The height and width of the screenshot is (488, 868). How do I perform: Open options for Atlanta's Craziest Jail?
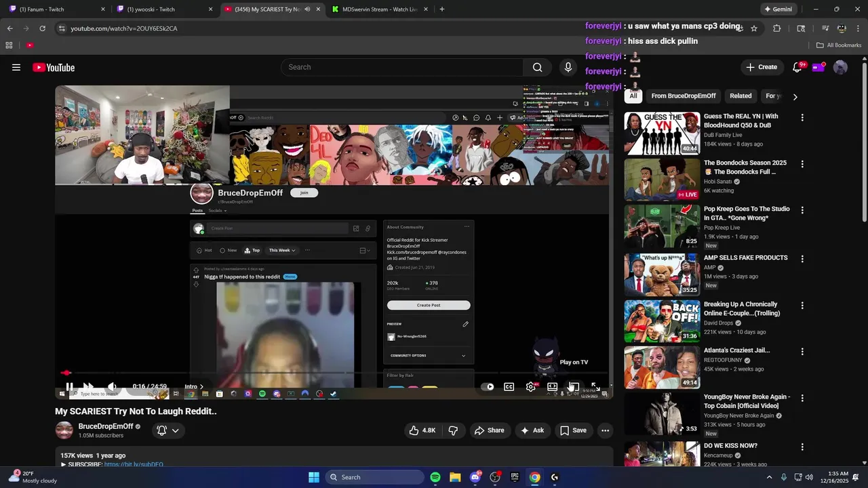tap(802, 352)
